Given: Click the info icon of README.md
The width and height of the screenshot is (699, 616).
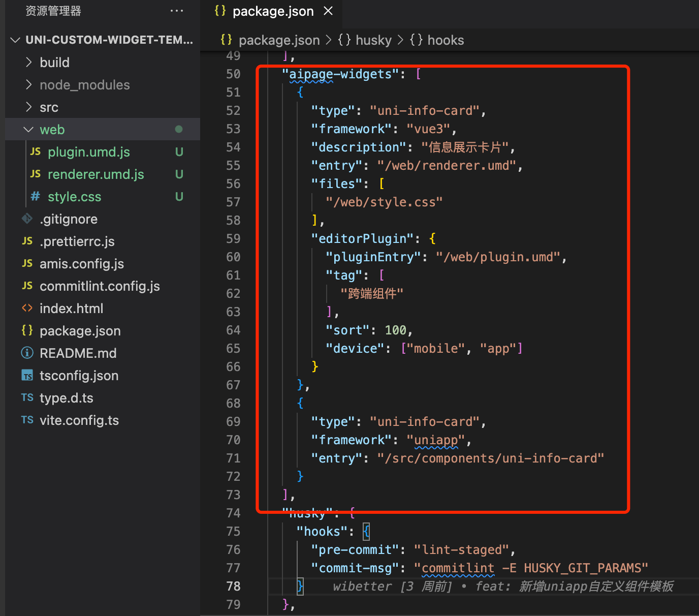Looking at the screenshot, I should click(27, 353).
